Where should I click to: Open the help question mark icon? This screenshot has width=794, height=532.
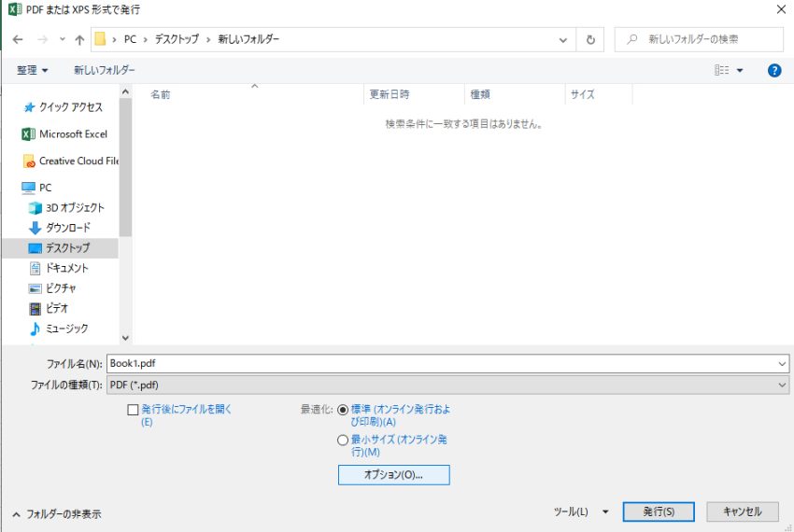point(773,70)
